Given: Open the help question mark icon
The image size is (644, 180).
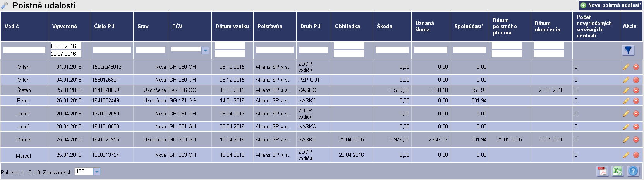Looking at the screenshot, I should pyautogui.click(x=633, y=171).
